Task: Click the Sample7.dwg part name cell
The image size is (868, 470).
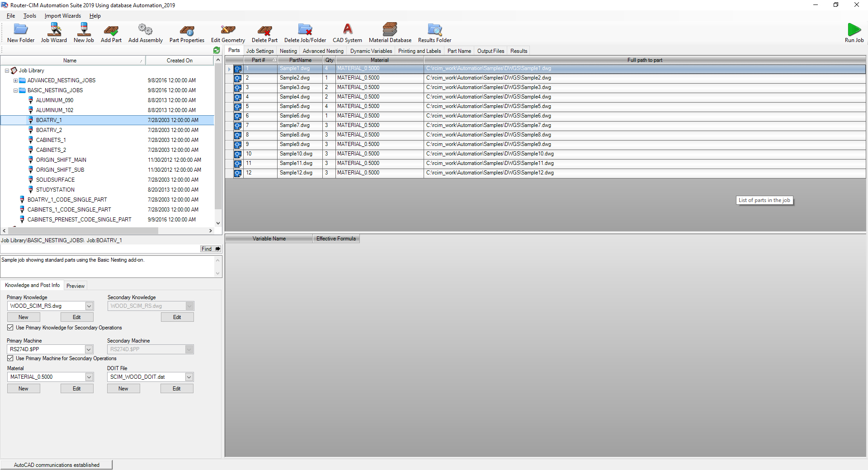Action: click(300, 126)
